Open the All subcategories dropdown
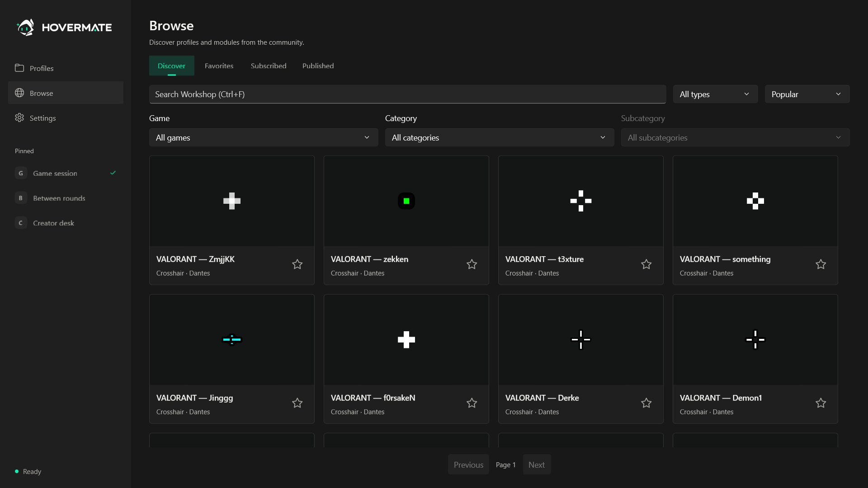The image size is (868, 488). [735, 137]
